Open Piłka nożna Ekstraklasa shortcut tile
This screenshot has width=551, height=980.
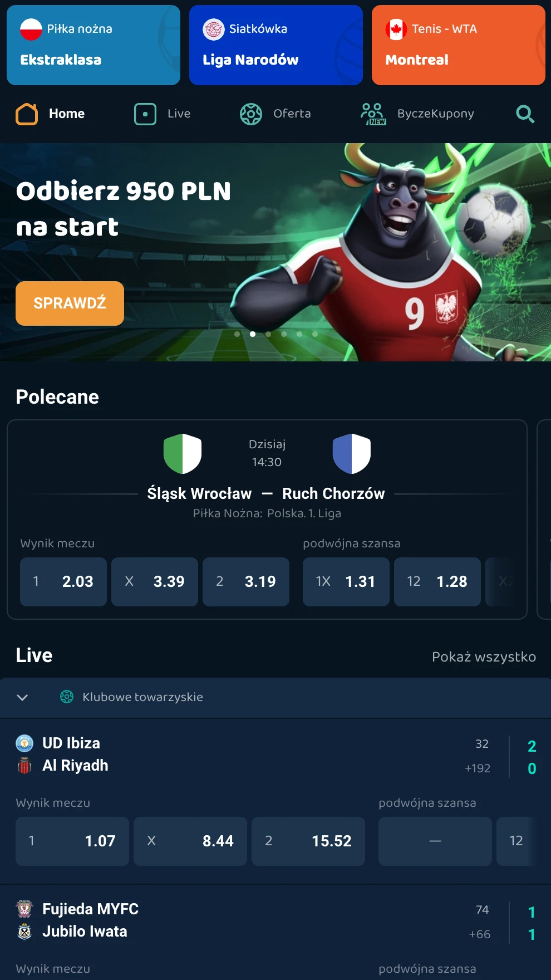tap(94, 45)
